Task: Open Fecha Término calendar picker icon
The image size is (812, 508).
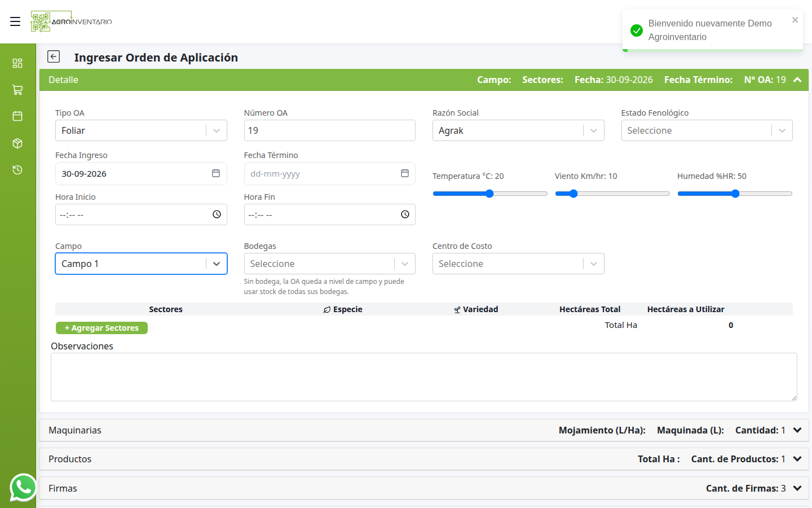Action: click(x=405, y=173)
